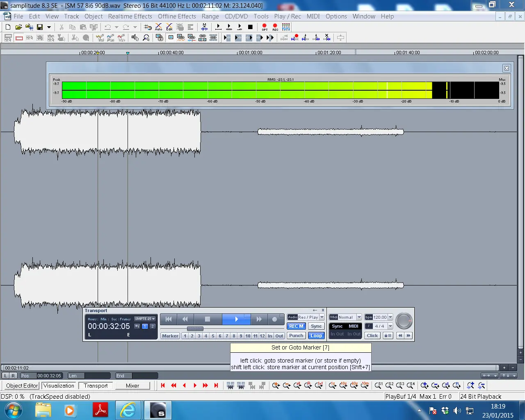Open the SMPTE 25 time format dropdown
Image resolution: width=525 pixels, height=420 pixels.
click(x=145, y=319)
